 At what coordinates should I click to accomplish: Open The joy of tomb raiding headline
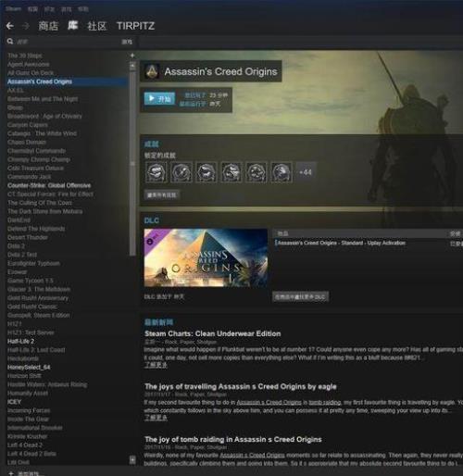coord(233,439)
